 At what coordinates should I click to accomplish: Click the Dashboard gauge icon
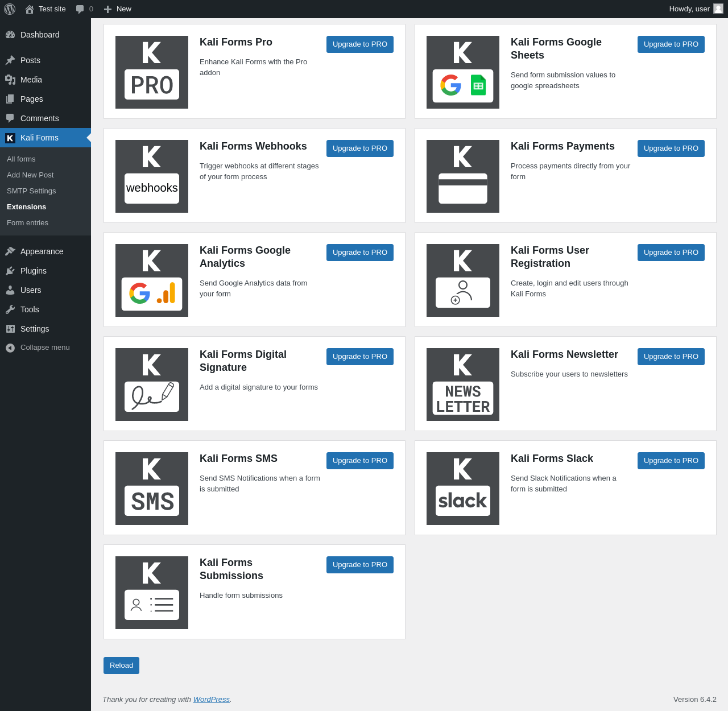point(10,35)
